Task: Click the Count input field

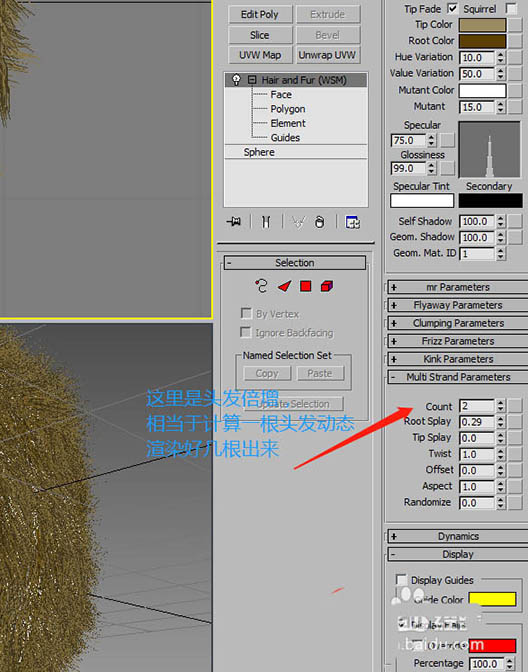Action: click(x=477, y=406)
